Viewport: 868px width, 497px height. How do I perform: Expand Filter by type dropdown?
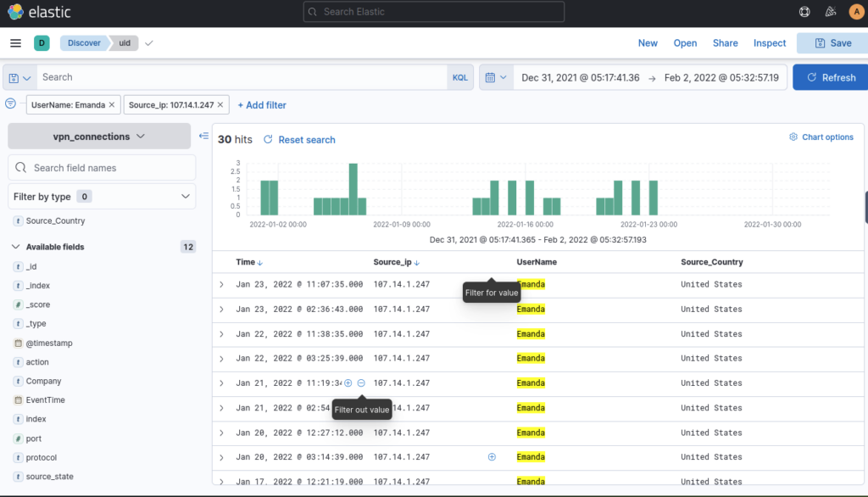click(102, 197)
